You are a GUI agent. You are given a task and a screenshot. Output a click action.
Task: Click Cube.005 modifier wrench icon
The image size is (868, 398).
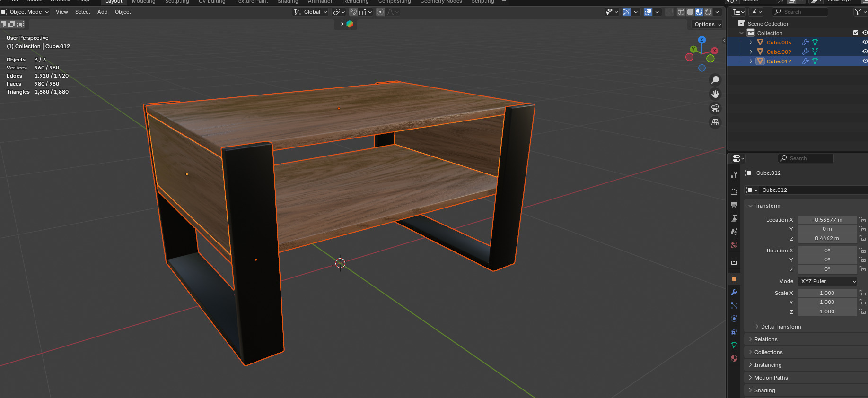(x=806, y=42)
